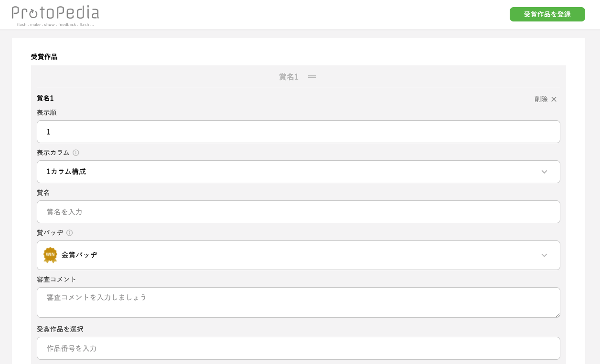The height and width of the screenshot is (364, 600).
Task: Click the 受賞作品を登録 button
Action: coord(547,14)
